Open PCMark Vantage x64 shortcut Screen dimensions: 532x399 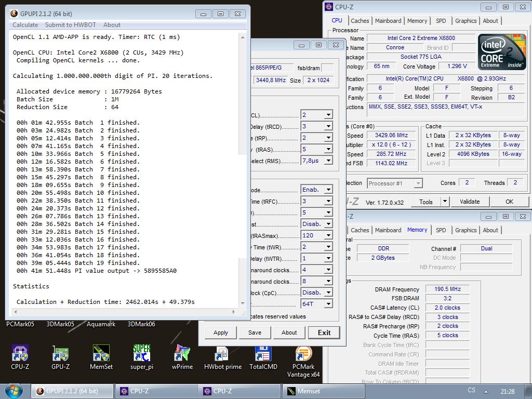point(303,361)
